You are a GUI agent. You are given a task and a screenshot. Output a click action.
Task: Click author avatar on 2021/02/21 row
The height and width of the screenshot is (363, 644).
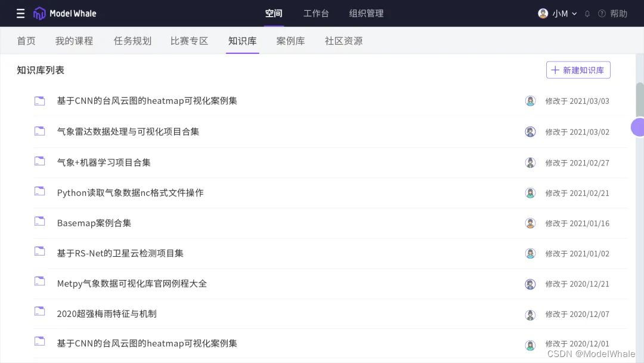[530, 193]
